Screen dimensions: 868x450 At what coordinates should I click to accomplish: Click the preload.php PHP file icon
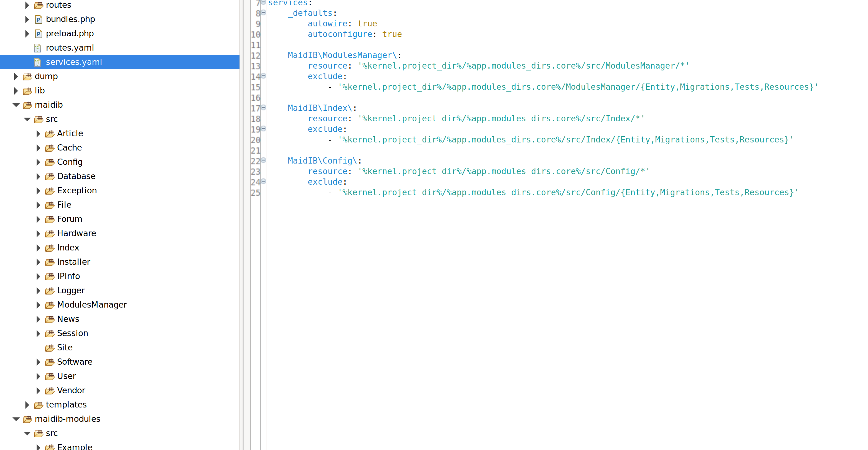pos(38,34)
